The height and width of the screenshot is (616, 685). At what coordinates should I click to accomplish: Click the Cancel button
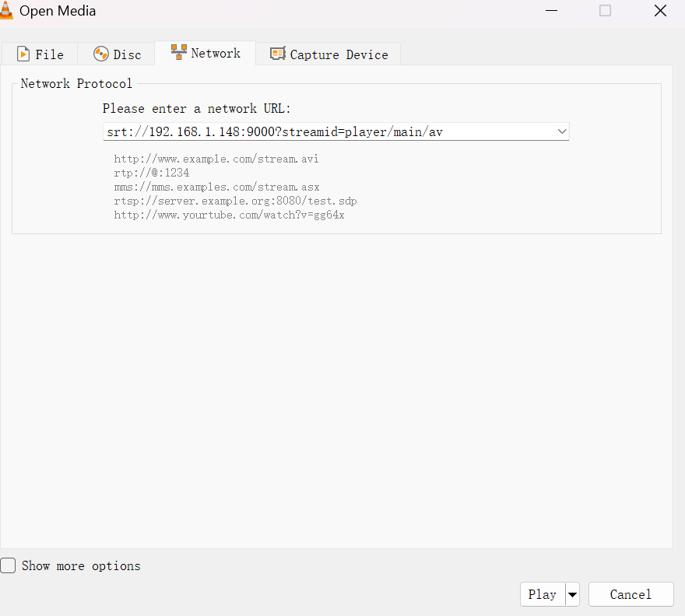pos(631,595)
